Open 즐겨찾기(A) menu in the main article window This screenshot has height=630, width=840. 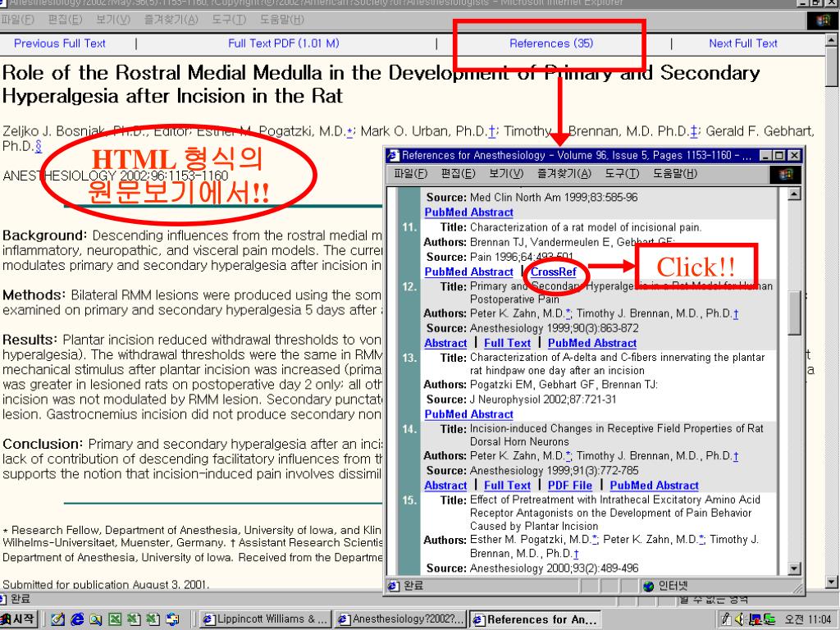tap(171, 20)
